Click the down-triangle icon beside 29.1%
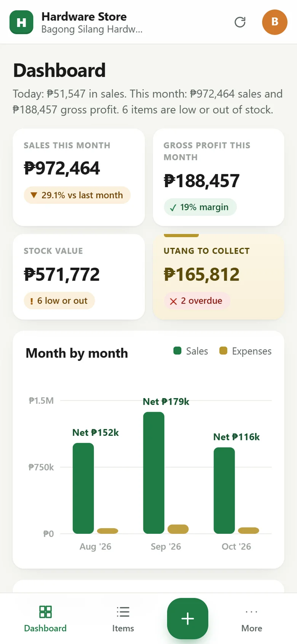Image resolution: width=297 pixels, height=644 pixels. point(34,195)
